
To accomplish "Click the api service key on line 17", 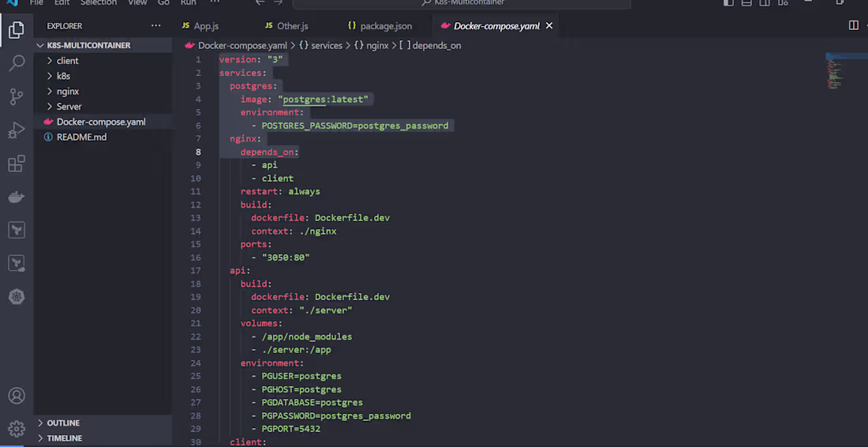I will 240,271.
